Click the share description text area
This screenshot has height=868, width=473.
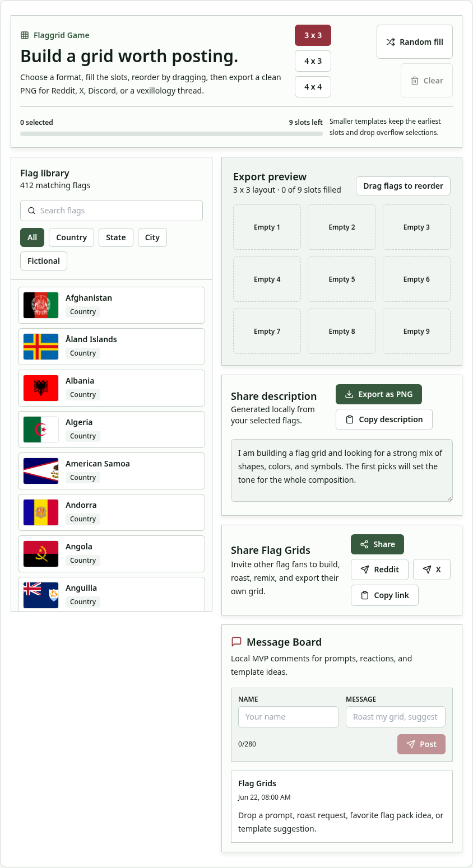(x=342, y=470)
